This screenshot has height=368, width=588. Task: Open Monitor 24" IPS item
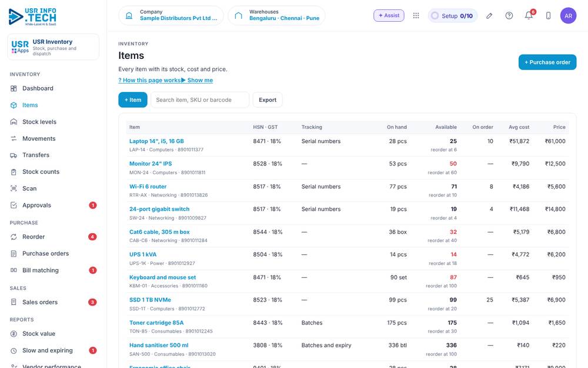click(151, 164)
